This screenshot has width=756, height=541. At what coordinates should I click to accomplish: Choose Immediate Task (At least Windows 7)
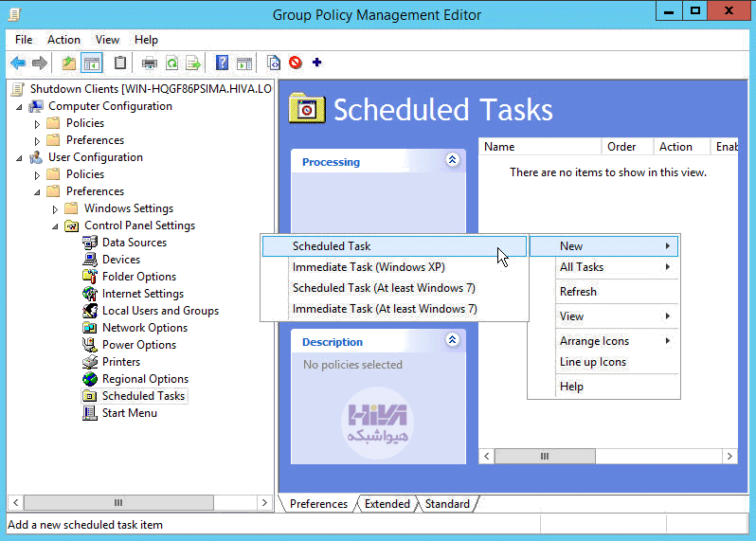(394, 309)
